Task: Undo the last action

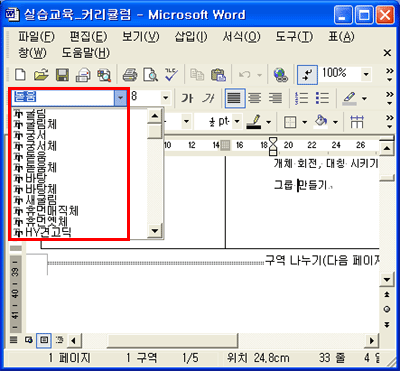Action: point(245,75)
